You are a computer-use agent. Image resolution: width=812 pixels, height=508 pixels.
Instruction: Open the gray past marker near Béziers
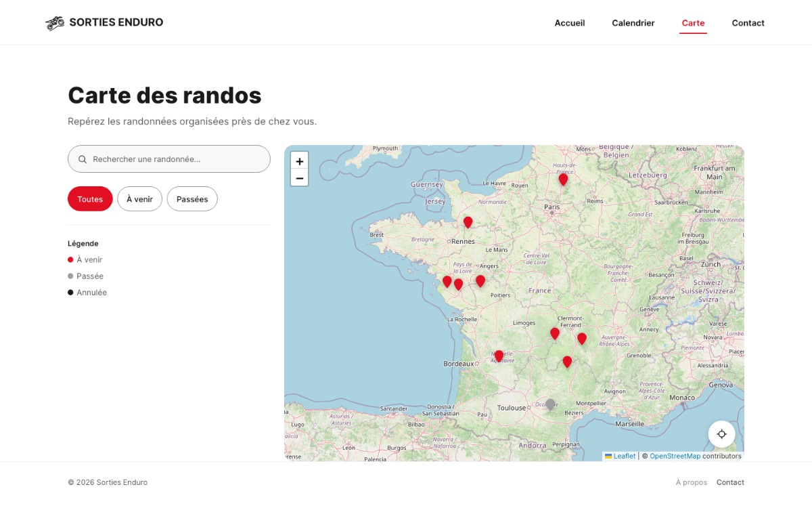tap(551, 404)
